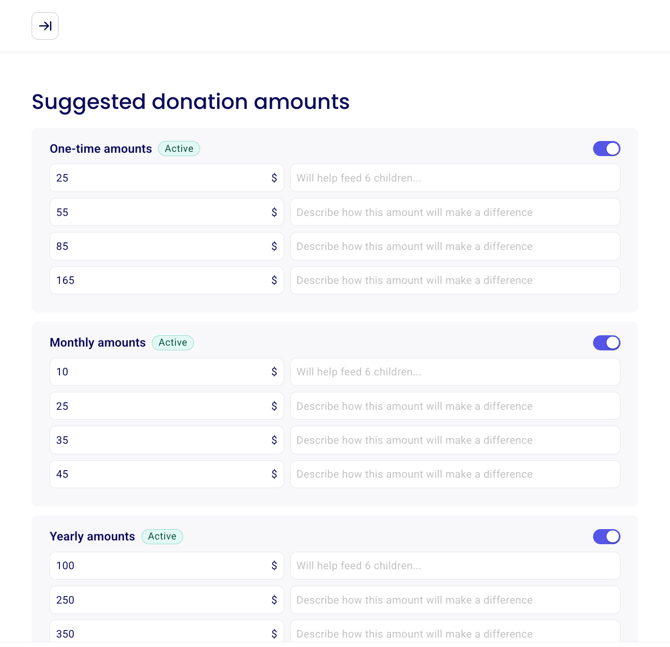
Task: Select the one-time 85 amount field
Action: tap(160, 246)
